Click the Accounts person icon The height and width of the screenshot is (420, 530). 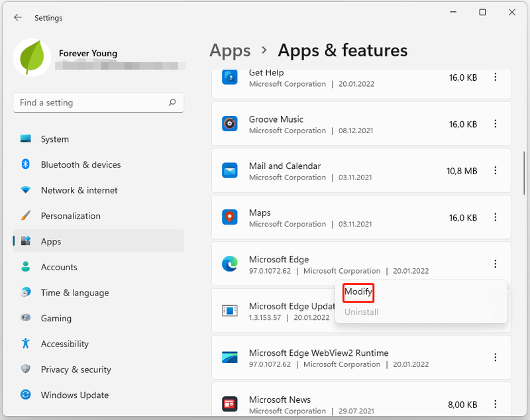coord(26,266)
